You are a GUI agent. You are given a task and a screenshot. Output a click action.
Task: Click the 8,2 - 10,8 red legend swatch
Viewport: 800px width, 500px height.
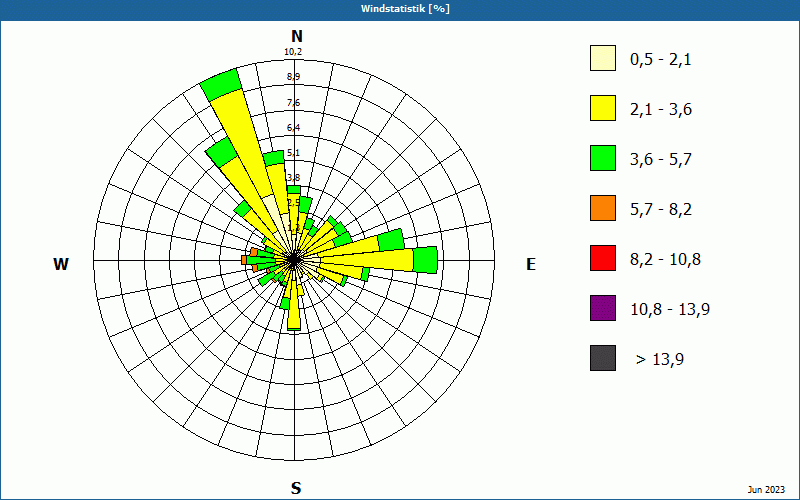(603, 258)
